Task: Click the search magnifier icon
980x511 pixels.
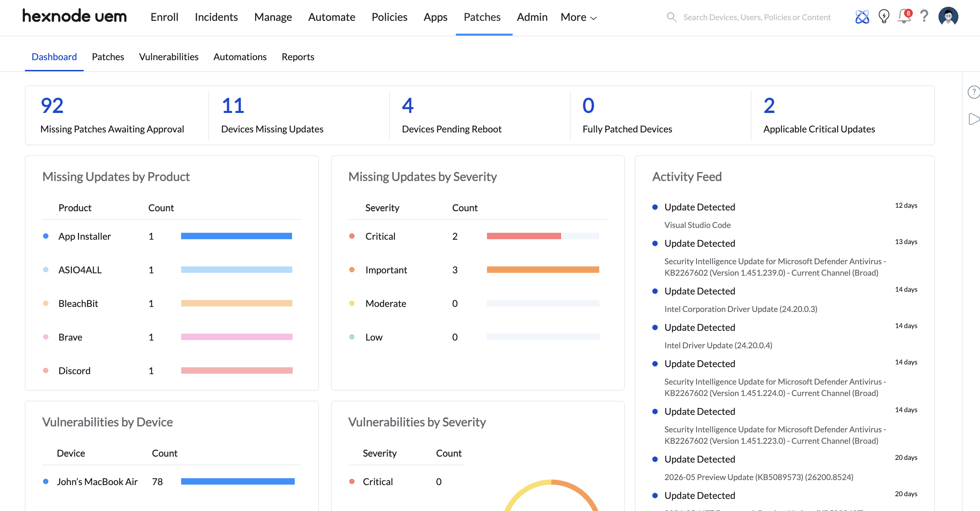Action: (671, 17)
